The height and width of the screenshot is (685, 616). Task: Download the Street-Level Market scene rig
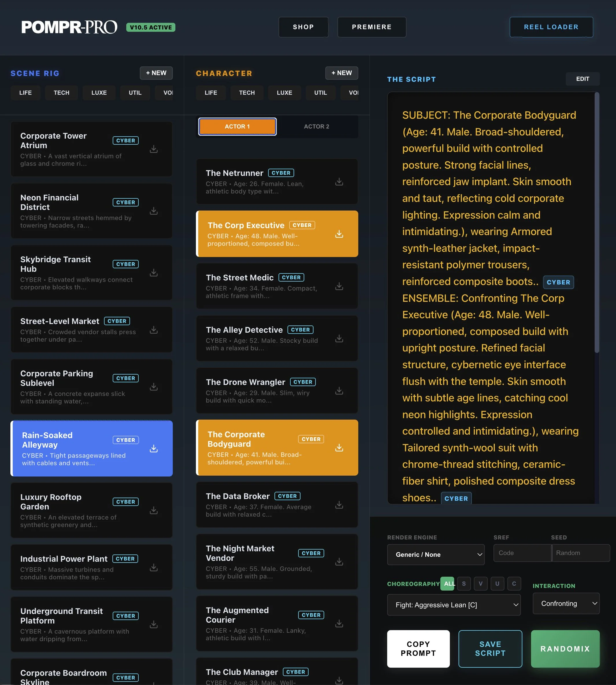[x=154, y=330]
